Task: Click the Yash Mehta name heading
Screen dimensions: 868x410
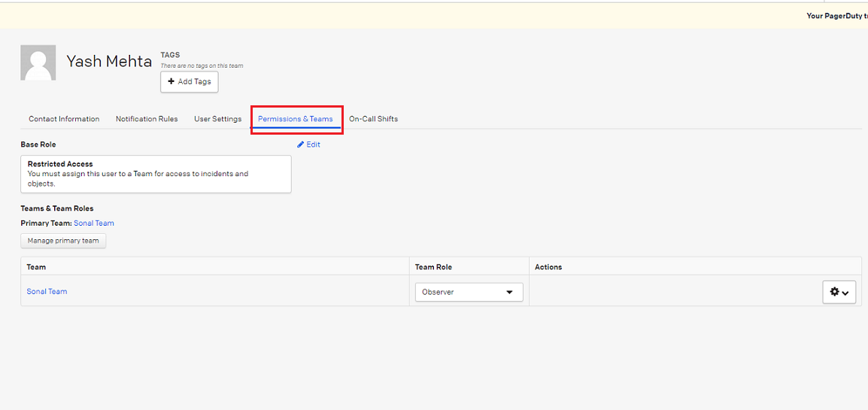Action: click(109, 62)
